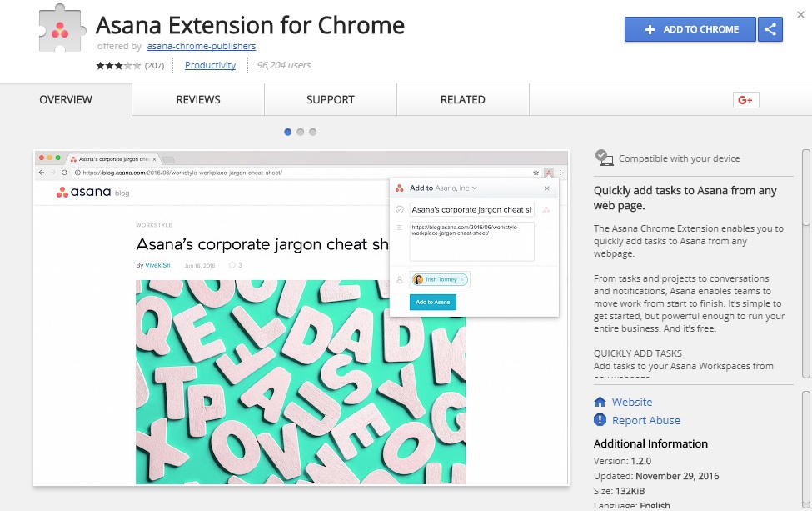Open the Report Abuse link
This screenshot has width=812, height=511.
645,420
